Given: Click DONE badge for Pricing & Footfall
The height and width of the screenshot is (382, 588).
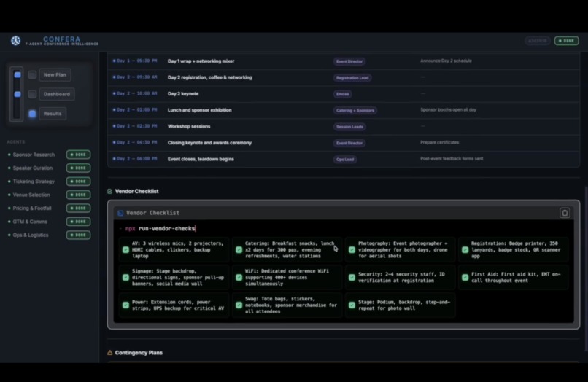Looking at the screenshot, I should tap(78, 208).
